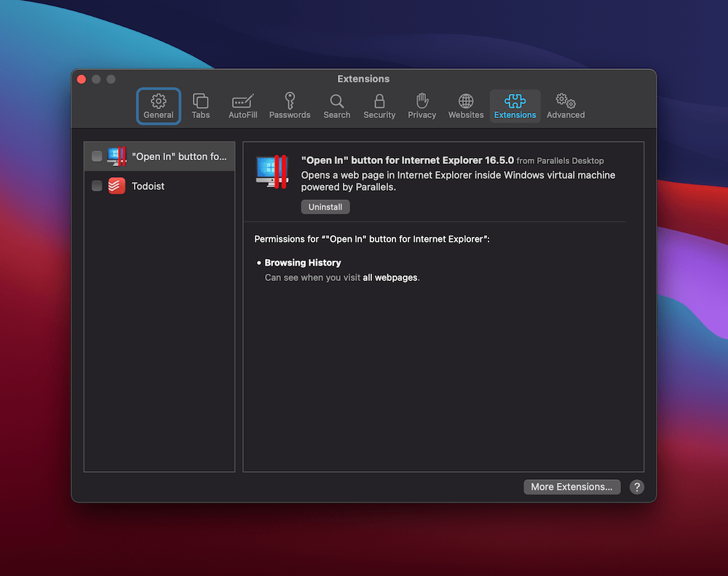Select the Privacy preferences pane
The width and height of the screenshot is (728, 576).
(422, 106)
